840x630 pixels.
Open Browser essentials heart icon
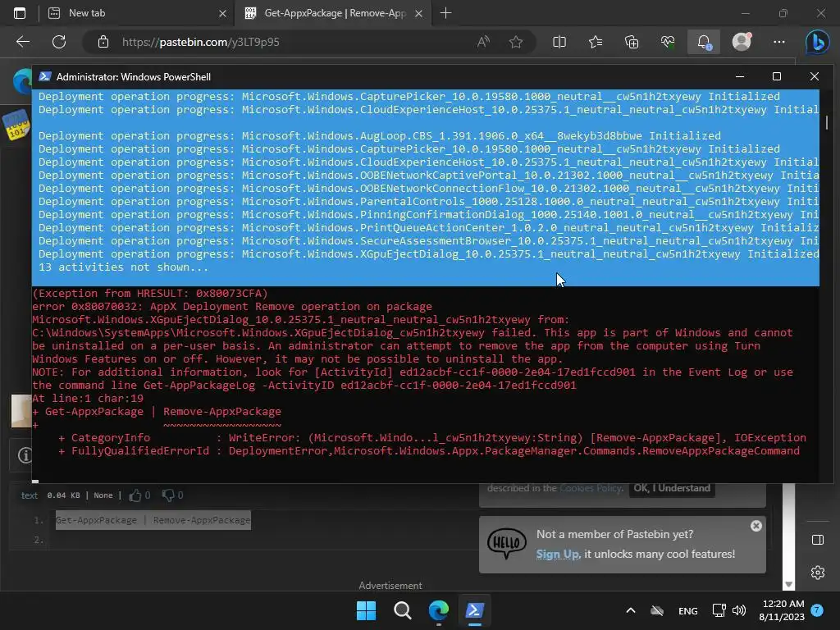click(668, 42)
